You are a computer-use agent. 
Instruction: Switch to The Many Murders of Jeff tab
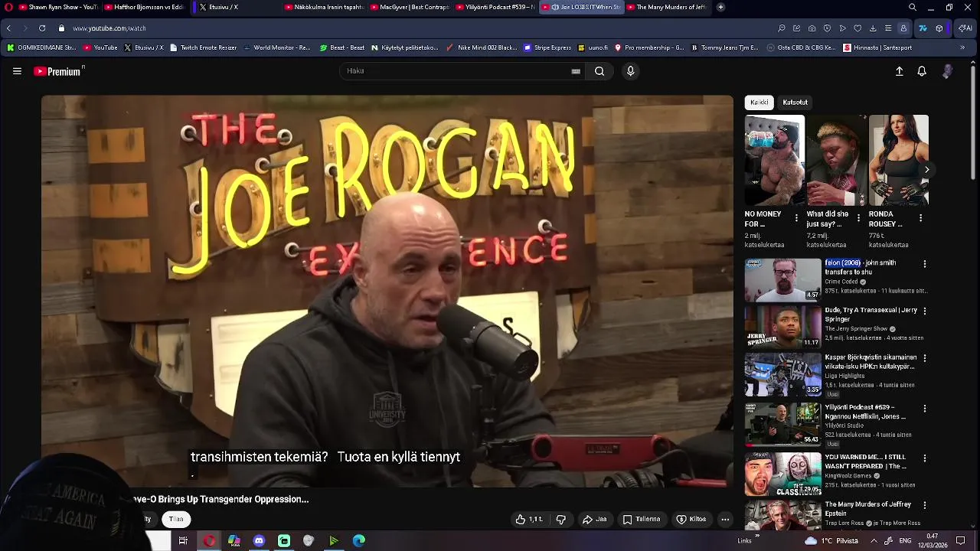tap(666, 7)
